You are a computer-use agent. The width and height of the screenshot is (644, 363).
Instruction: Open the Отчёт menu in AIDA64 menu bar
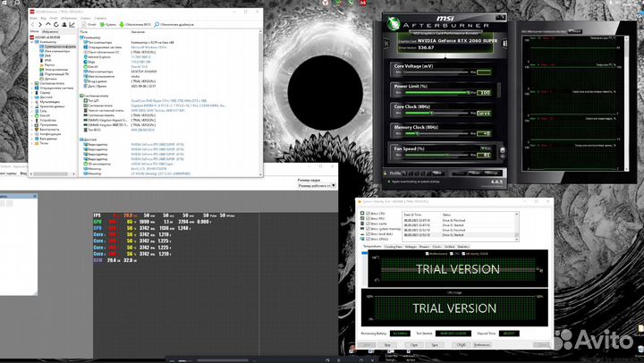pyautogui.click(x=54, y=18)
